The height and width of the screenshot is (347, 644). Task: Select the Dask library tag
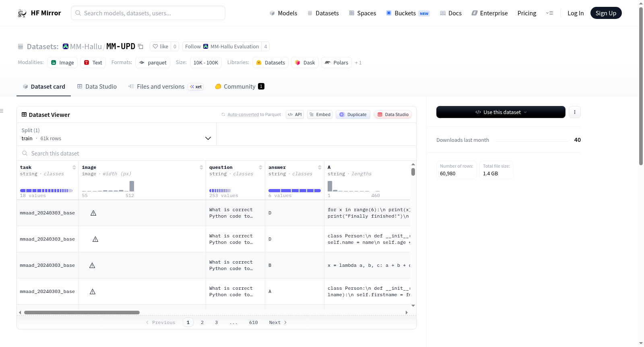pyautogui.click(x=305, y=62)
